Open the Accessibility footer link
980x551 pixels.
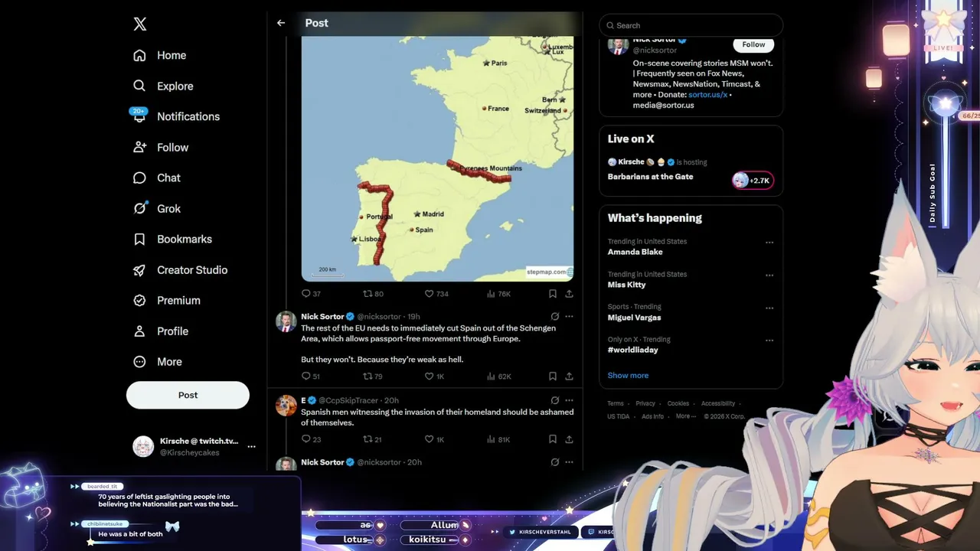pos(718,403)
